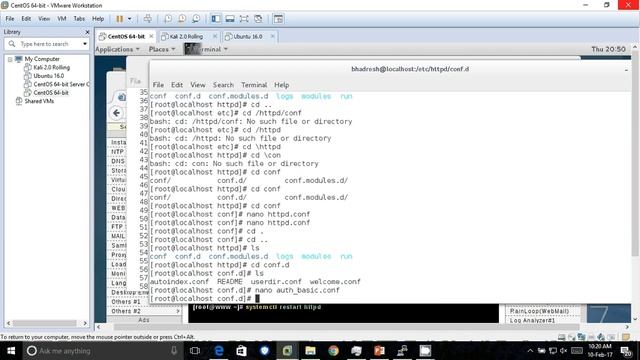Viewport: 640px width, 360px height.
Task: Open the power options dropdown beside pause
Action: coord(130,19)
